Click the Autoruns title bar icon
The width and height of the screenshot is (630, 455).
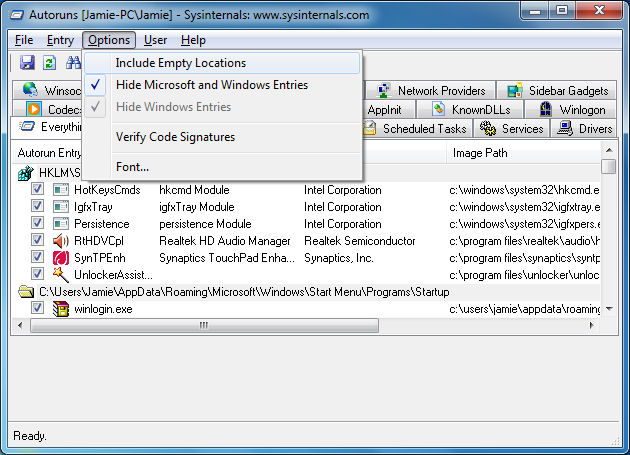tap(17, 15)
